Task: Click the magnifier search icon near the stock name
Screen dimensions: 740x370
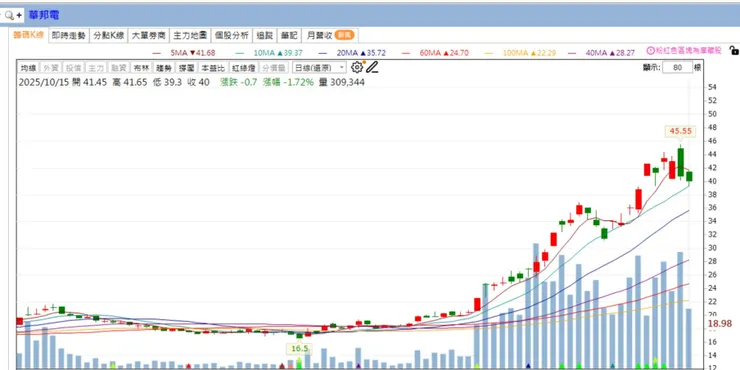Action: 8,15
